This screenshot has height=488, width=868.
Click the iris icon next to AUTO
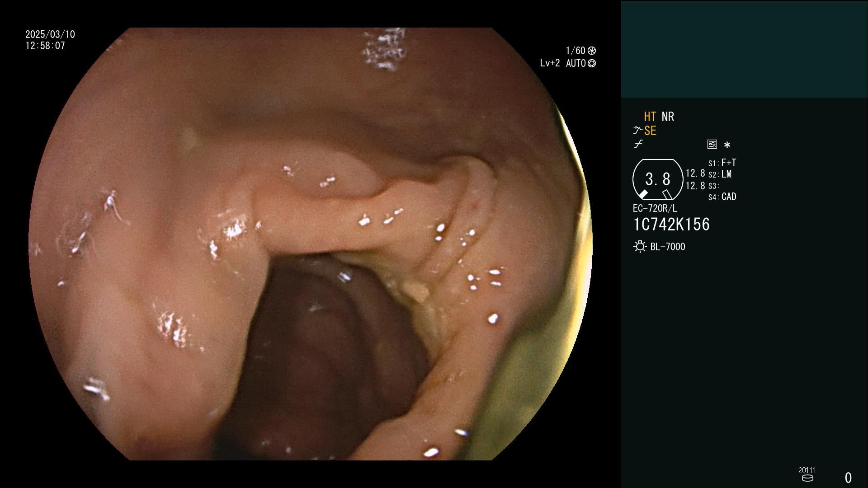[x=592, y=63]
